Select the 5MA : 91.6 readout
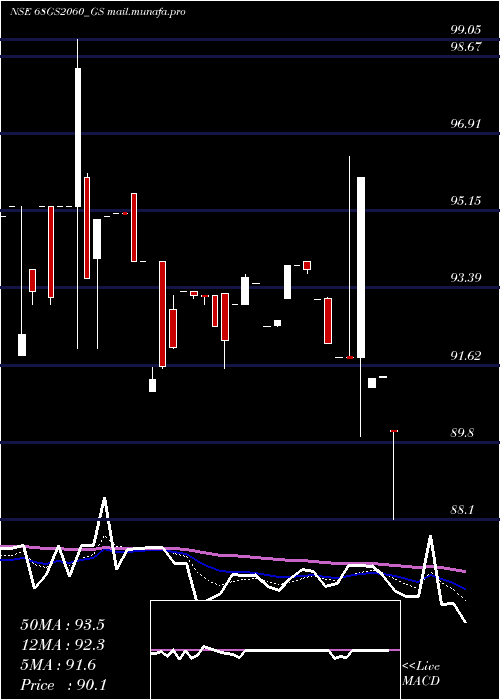The width and height of the screenshot is (500, 700). click(58, 665)
